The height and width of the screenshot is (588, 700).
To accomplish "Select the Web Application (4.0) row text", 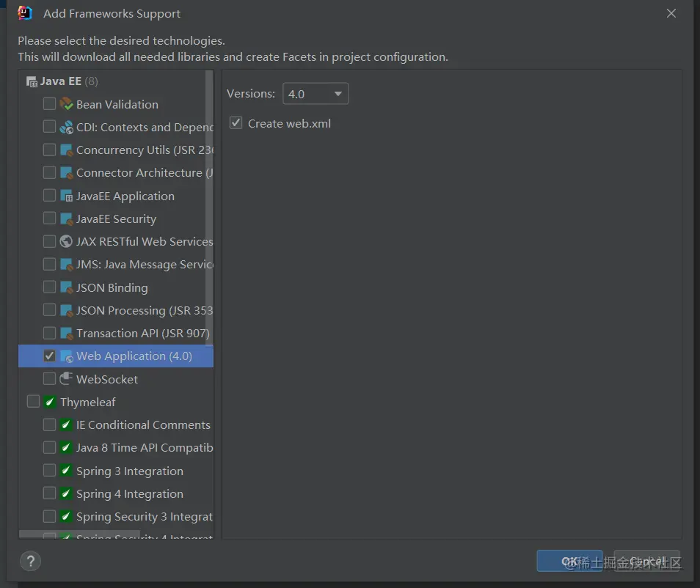I will pyautogui.click(x=134, y=356).
